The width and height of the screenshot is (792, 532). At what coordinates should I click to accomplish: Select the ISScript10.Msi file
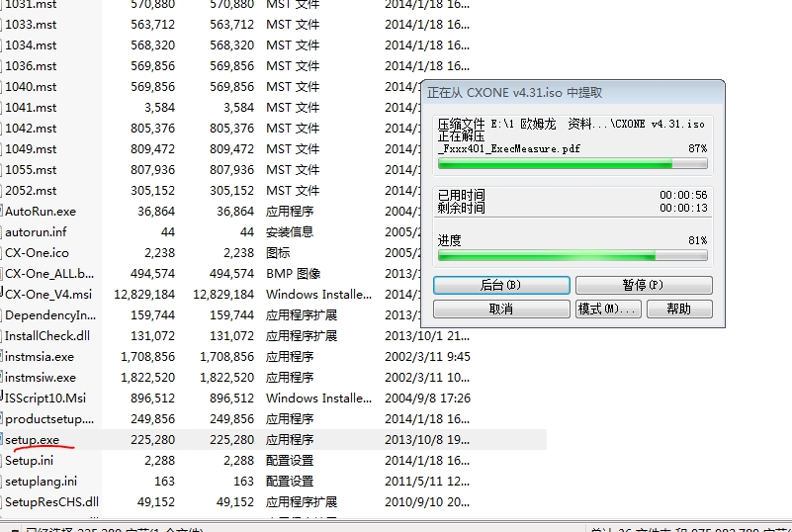coord(45,399)
